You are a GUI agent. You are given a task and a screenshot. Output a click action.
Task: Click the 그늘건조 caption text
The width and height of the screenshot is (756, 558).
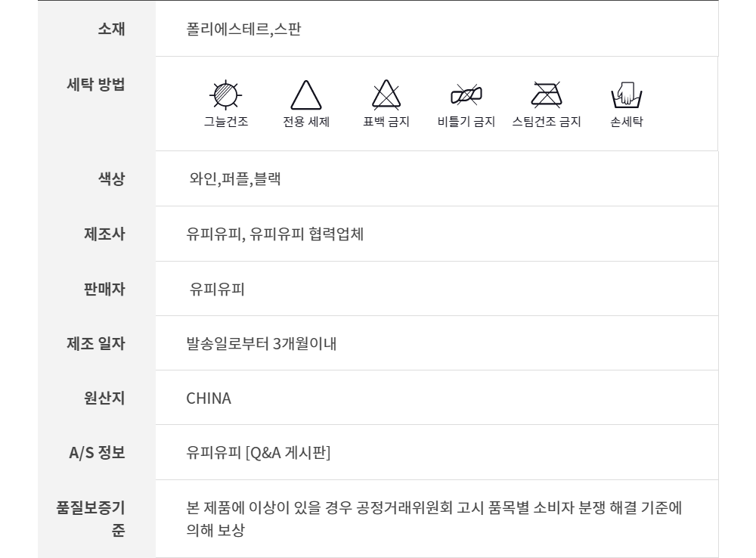(x=225, y=122)
